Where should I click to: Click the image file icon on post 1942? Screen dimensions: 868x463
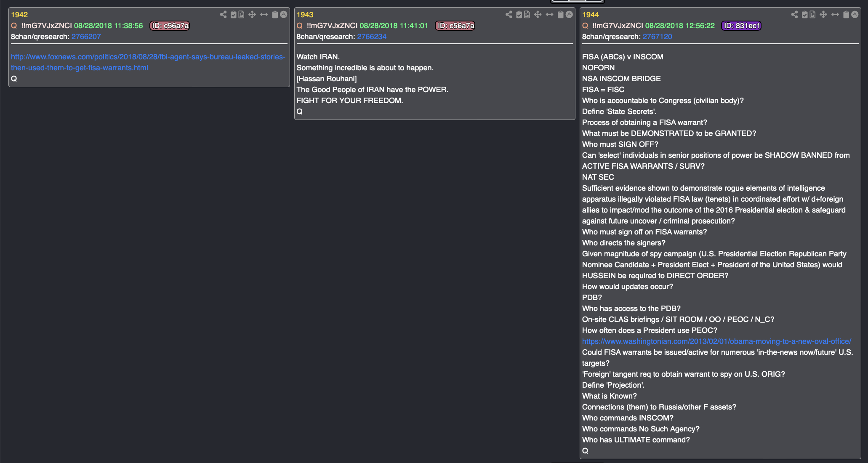241,15
